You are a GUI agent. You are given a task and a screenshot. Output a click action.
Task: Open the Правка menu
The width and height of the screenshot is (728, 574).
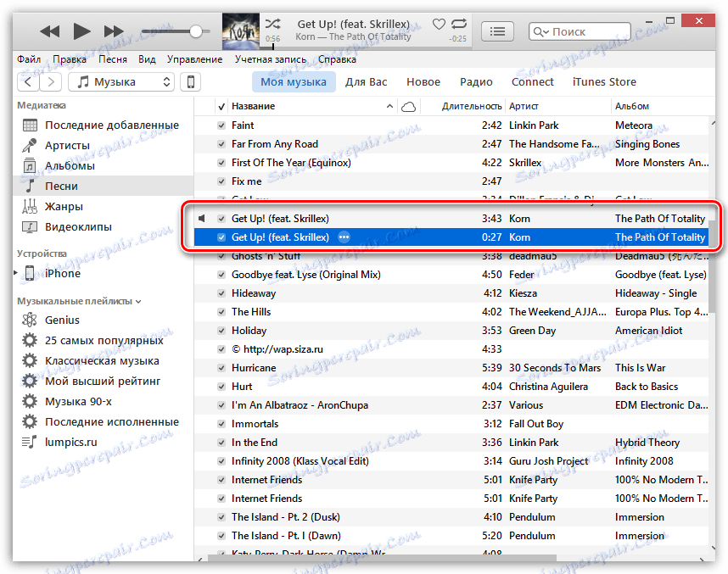70,59
